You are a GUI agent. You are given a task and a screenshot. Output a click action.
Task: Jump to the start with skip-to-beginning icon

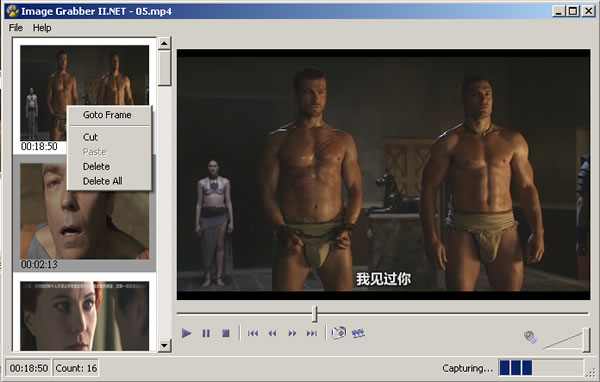pyautogui.click(x=253, y=333)
